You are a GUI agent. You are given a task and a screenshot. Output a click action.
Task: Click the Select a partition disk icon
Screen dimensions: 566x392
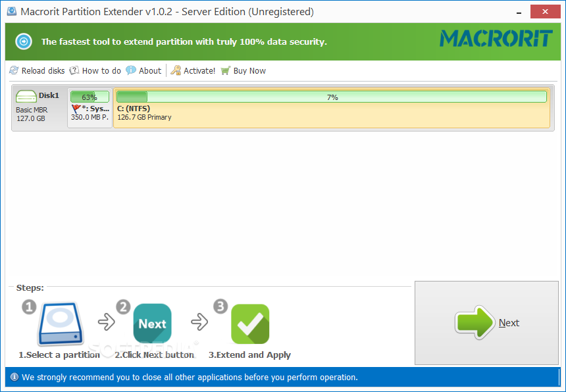61,324
